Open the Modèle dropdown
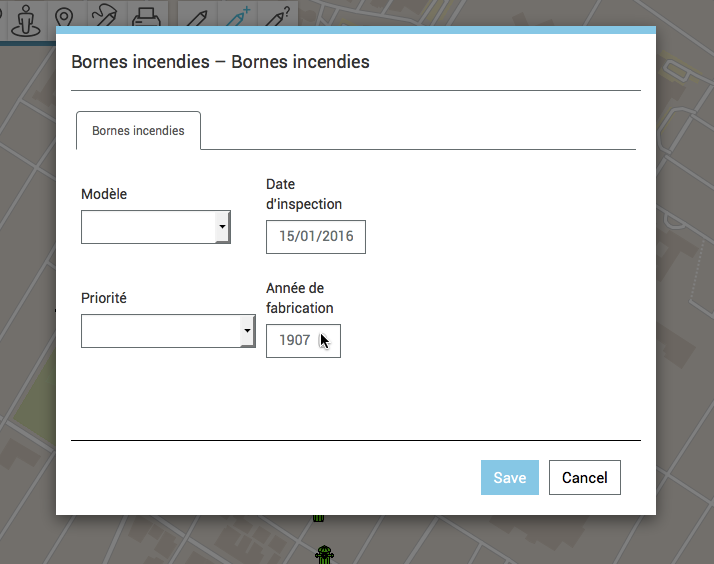The height and width of the screenshot is (564, 714). (156, 227)
